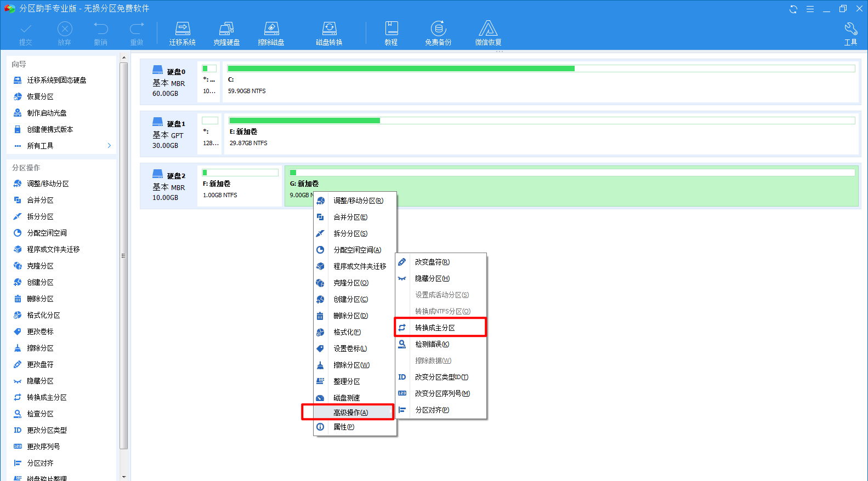Click the C: partition usage bar
Image resolution: width=868 pixels, height=481 pixels.
[x=541, y=69]
